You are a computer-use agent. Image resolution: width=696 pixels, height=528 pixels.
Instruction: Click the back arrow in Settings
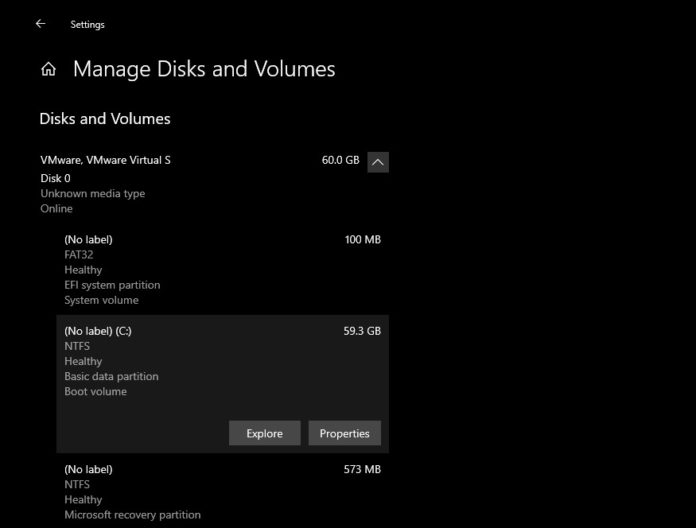click(40, 24)
